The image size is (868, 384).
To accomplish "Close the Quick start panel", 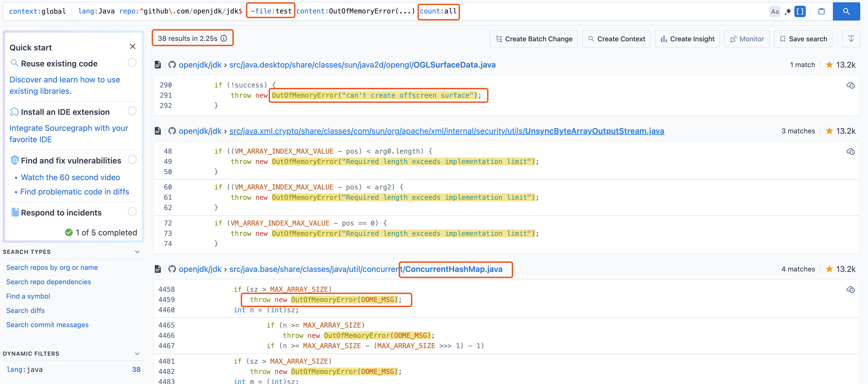I will (133, 47).
